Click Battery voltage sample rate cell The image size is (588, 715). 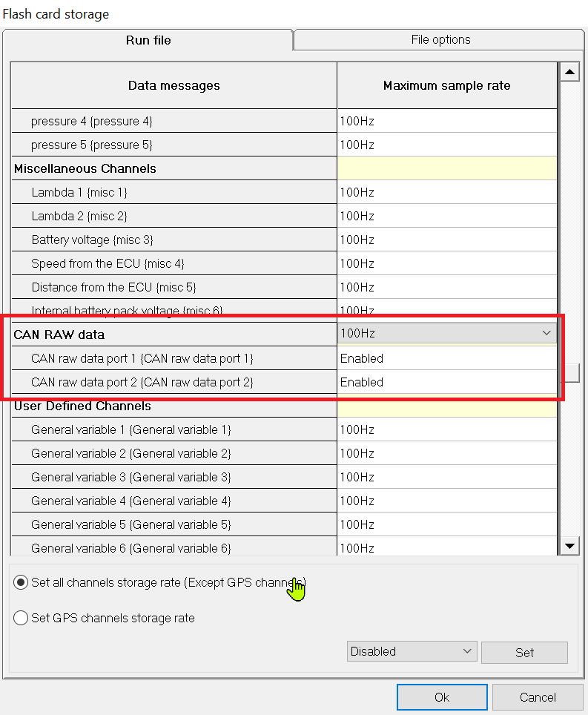(x=446, y=240)
